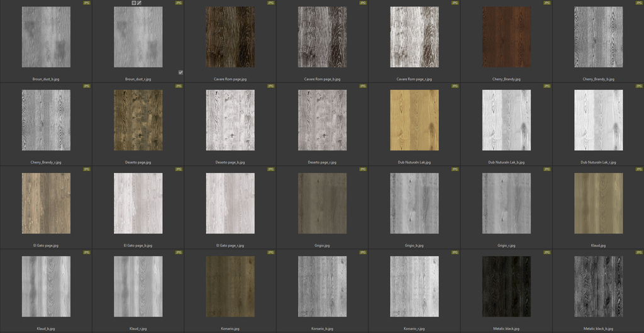Select the Metalic black.jpg thumbnail
This screenshot has width=644, height=333.
[x=506, y=286]
